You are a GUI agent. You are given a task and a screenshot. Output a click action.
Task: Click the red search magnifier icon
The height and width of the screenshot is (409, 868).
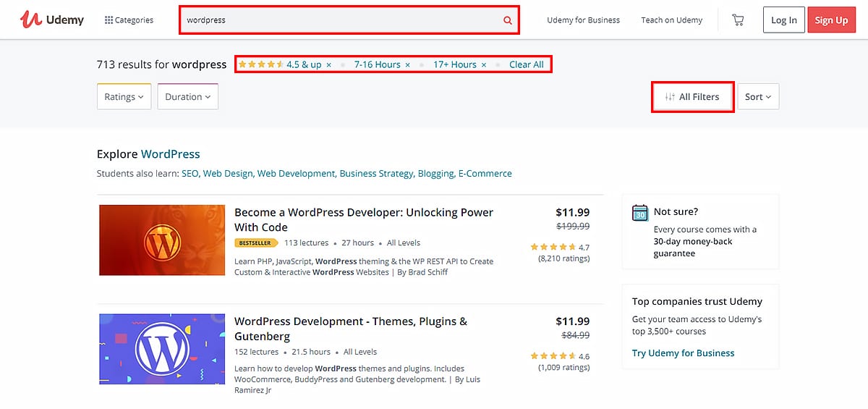pyautogui.click(x=508, y=20)
